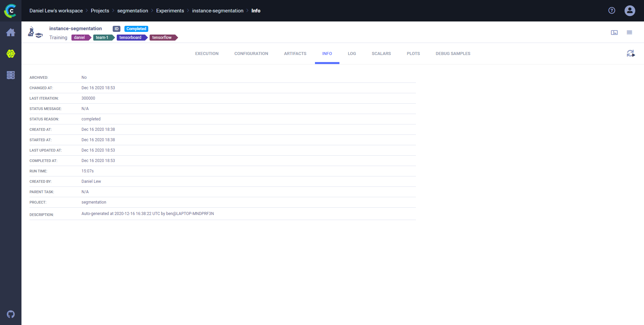Image resolution: width=644 pixels, height=325 pixels.
Task: Click the ClearML logo icon
Action: coord(10,11)
